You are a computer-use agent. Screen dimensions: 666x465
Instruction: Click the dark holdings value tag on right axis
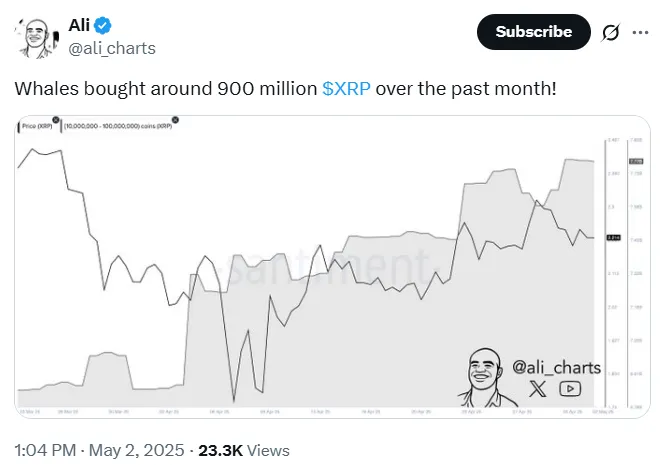click(636, 161)
